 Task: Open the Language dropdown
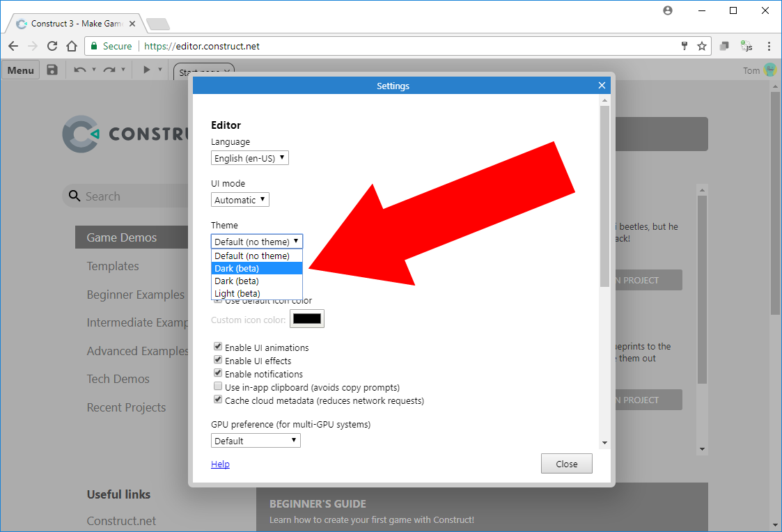[249, 158]
